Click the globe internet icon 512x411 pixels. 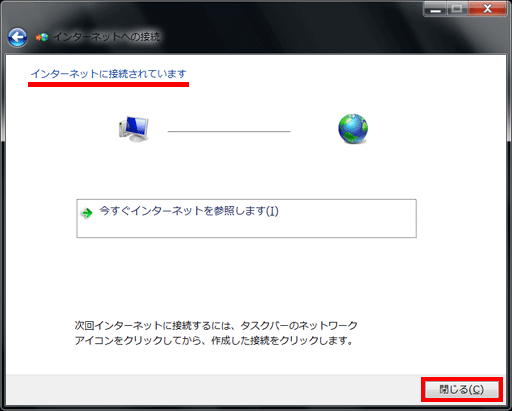point(353,129)
